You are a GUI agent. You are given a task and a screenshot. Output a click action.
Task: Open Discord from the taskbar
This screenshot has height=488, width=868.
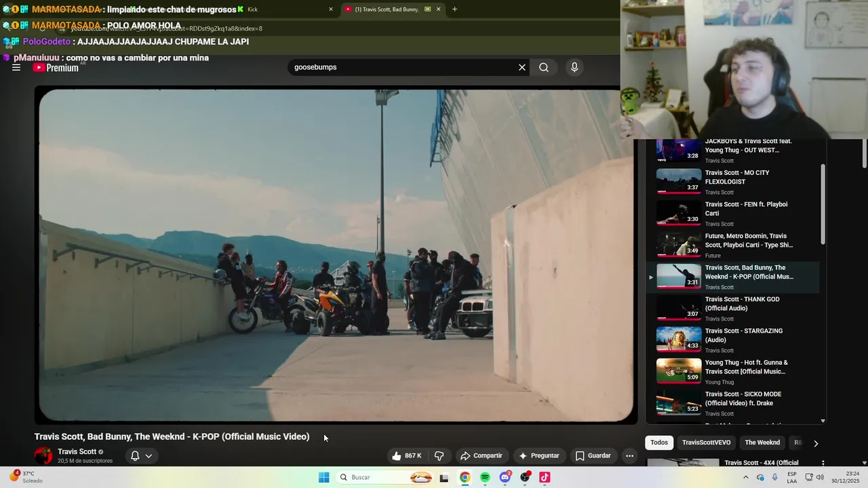505,477
